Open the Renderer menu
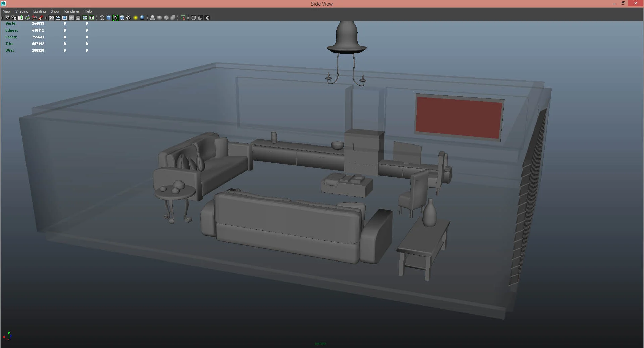Screen dimensions: 644x348 (72, 11)
